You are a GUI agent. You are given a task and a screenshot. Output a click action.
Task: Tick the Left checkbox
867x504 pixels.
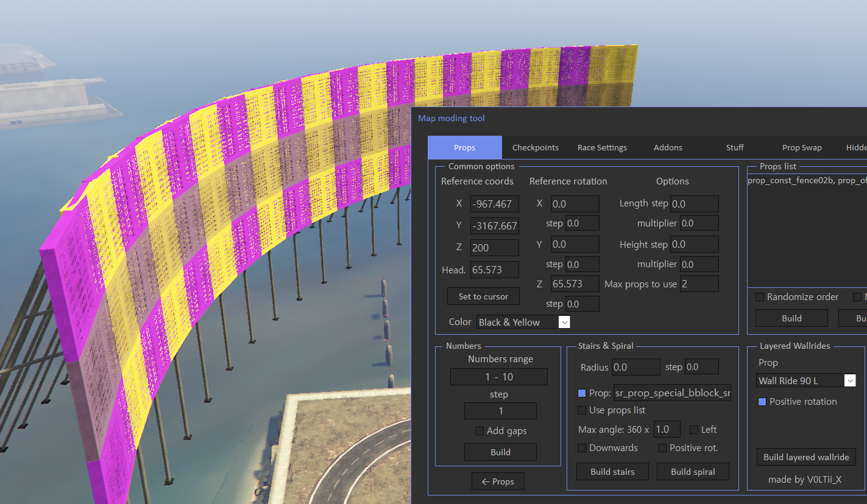[x=694, y=430]
